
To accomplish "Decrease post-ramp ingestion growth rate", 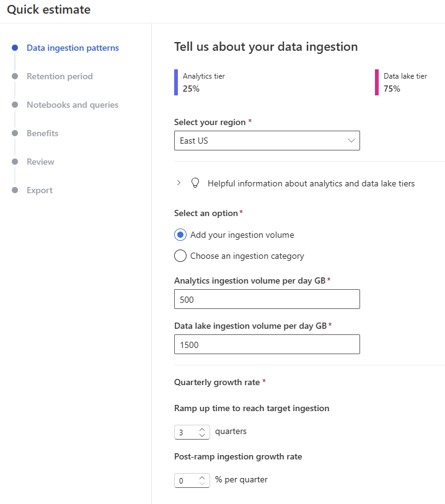I will coord(202,483).
